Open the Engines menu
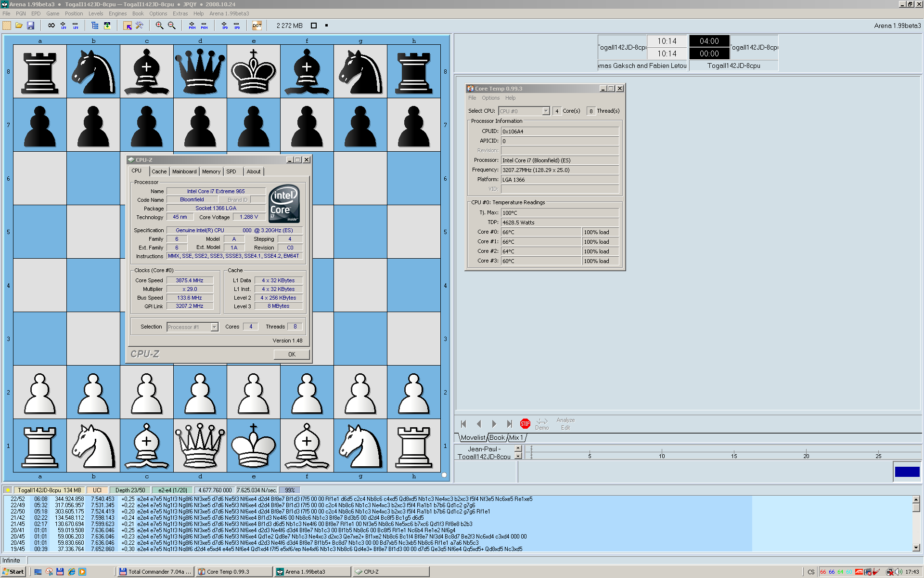The height and width of the screenshot is (578, 924). 117,13
